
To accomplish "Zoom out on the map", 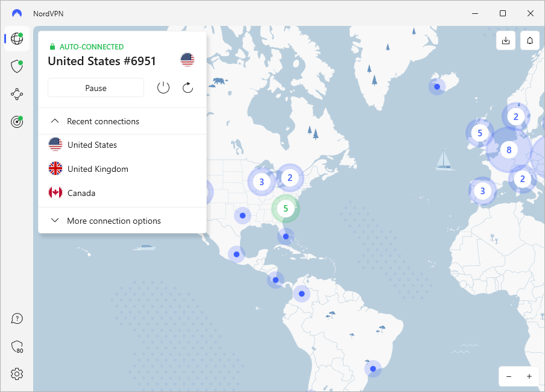I will 508,376.
